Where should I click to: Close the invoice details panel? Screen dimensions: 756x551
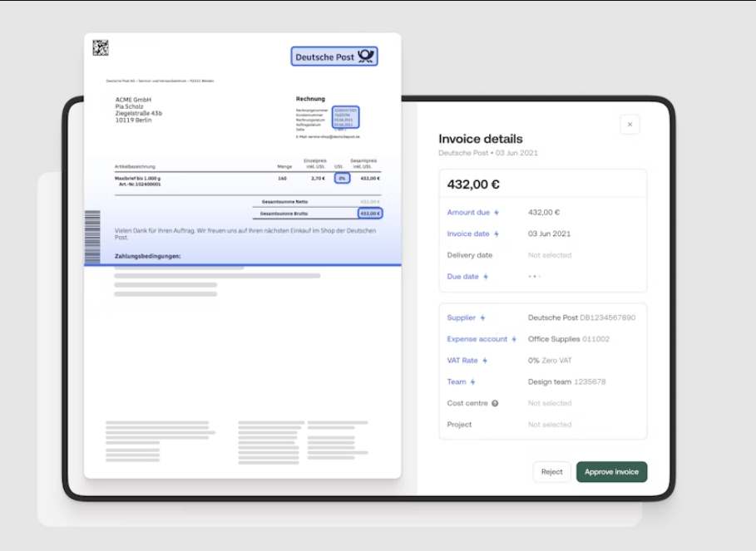pos(630,125)
